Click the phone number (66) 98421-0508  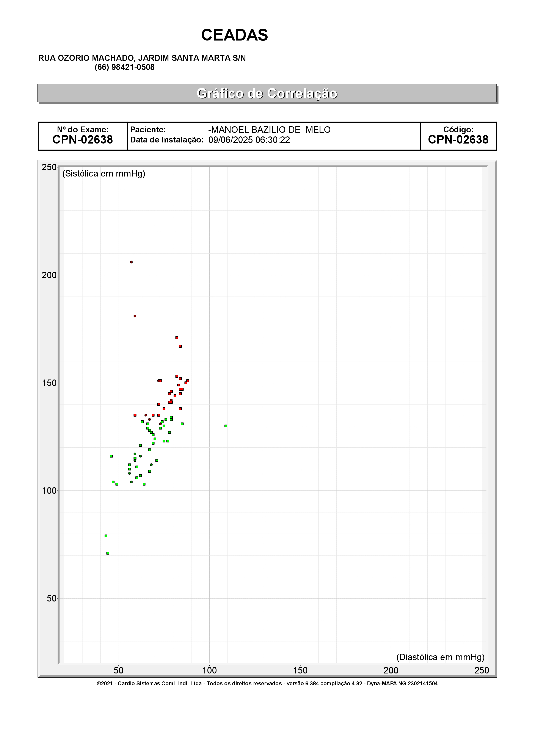click(124, 67)
